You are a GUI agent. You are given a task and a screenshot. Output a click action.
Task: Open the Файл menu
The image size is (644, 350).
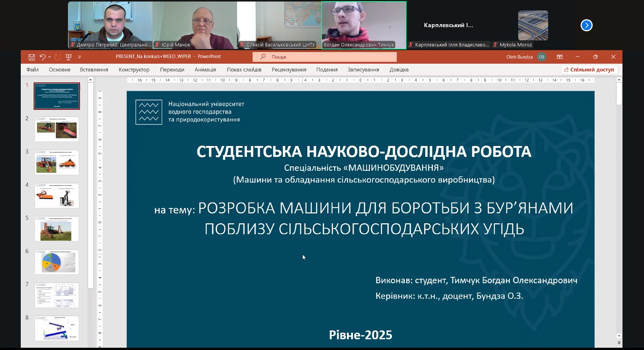[33, 70]
